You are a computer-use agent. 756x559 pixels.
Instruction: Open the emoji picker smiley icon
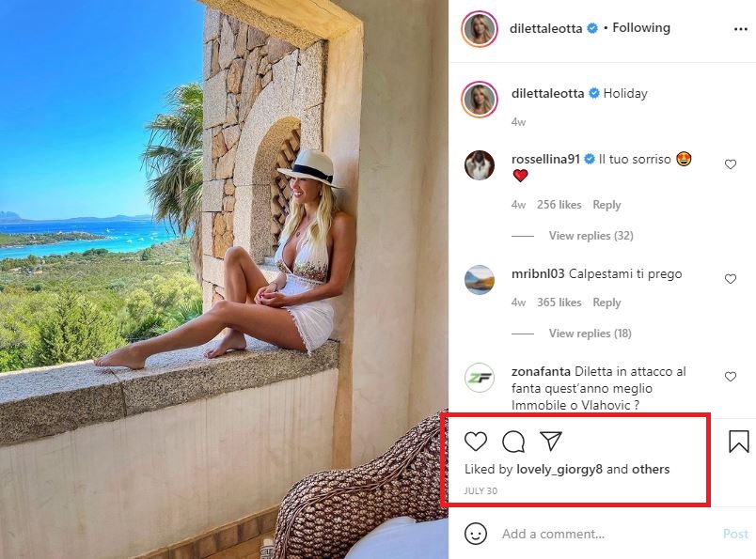point(477,534)
